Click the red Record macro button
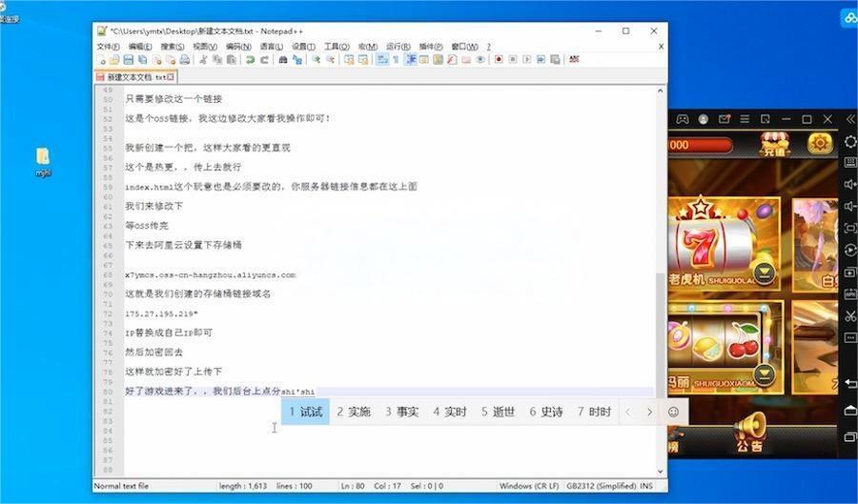858x504 pixels. [x=499, y=60]
